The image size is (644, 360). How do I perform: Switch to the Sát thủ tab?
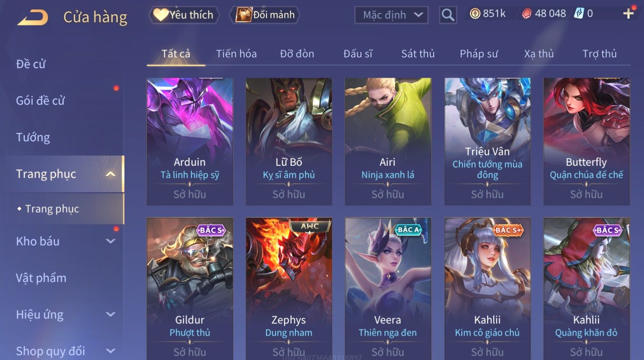[418, 54]
